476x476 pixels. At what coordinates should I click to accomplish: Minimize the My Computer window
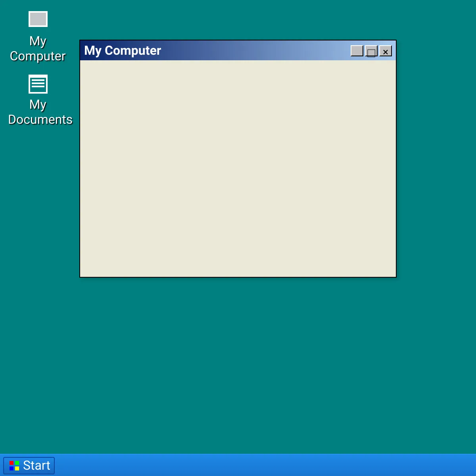coord(357,51)
